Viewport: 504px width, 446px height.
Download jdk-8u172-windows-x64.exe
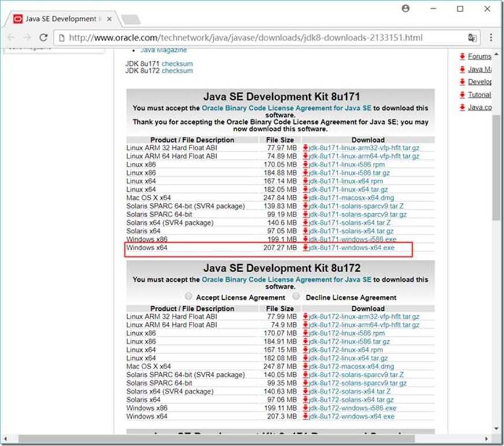(351, 417)
